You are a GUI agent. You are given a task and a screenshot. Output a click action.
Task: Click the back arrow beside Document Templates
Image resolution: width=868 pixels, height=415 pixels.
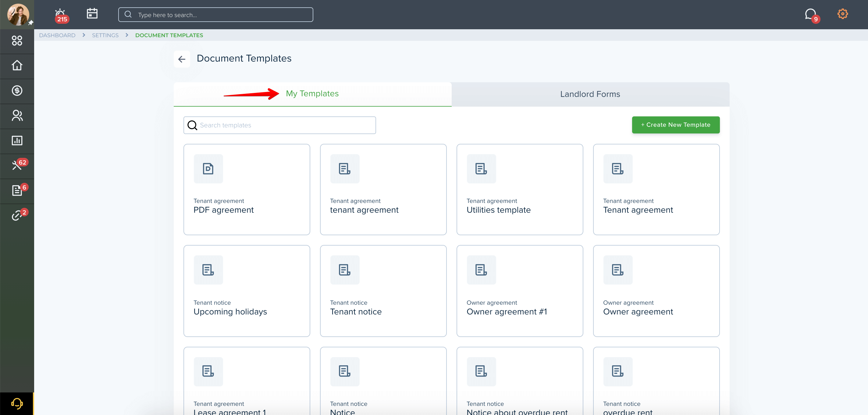point(182,59)
